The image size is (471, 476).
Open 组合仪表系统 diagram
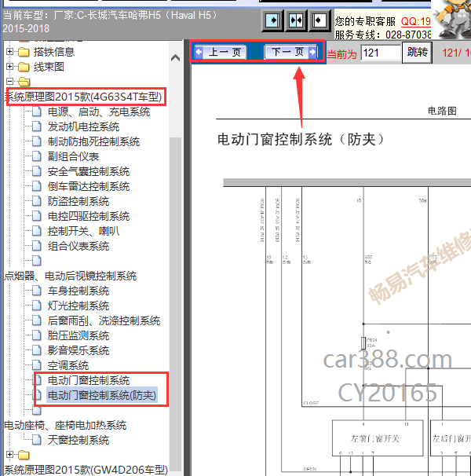[x=78, y=246]
